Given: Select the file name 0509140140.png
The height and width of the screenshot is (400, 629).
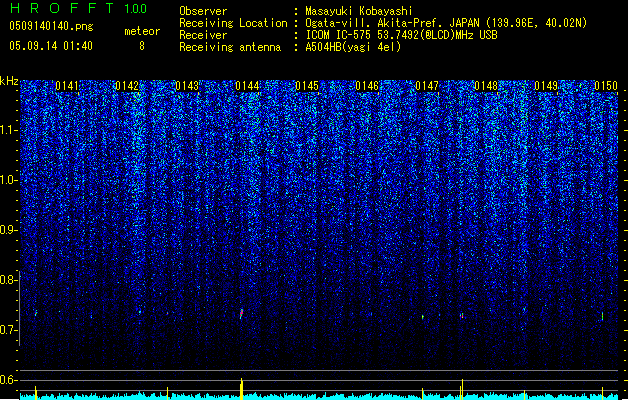Looking at the screenshot, I should click(51, 26).
